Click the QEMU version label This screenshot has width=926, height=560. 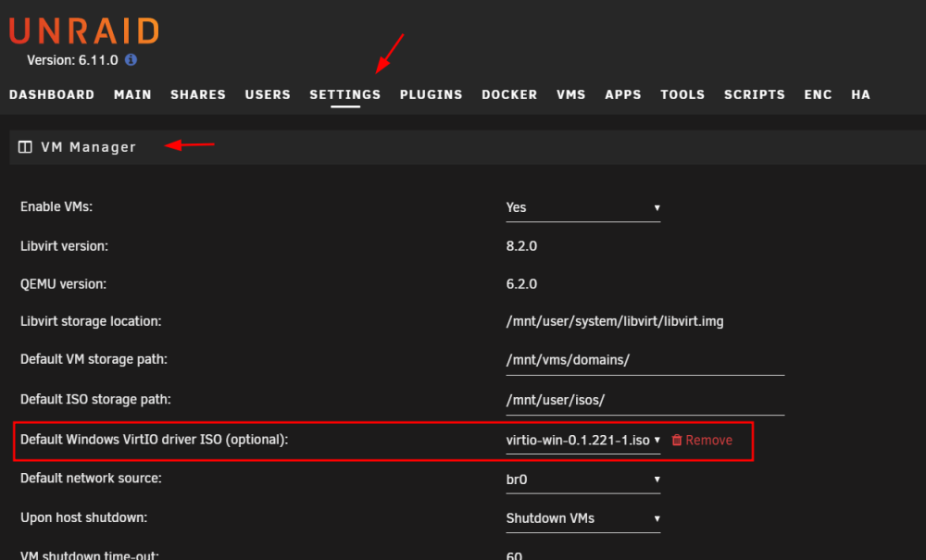pyautogui.click(x=63, y=284)
